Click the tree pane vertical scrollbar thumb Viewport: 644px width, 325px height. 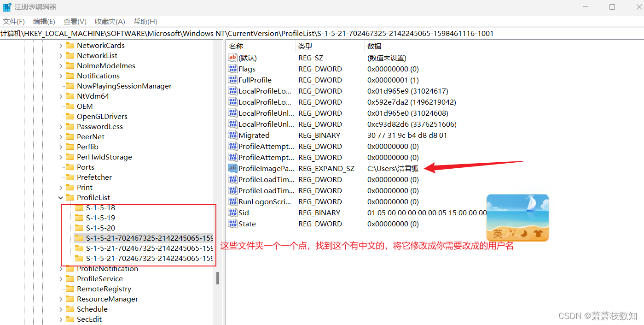217,278
